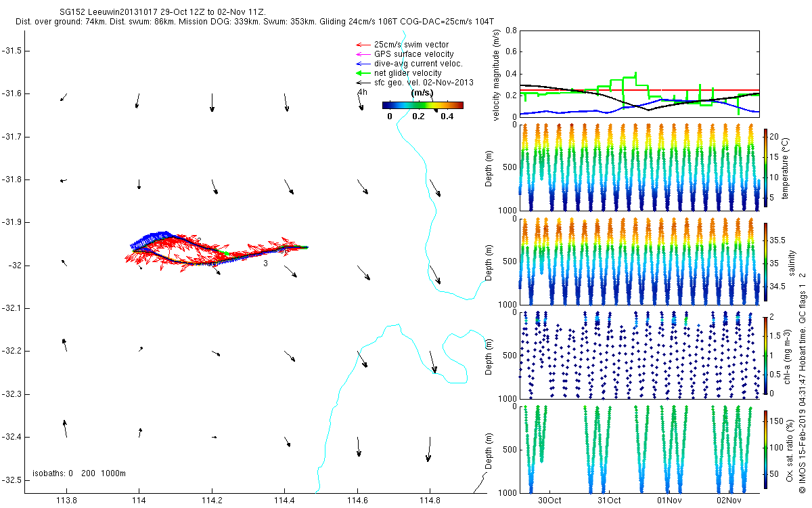
Task: Click longitude tick label 113.8
Action: click(66, 501)
